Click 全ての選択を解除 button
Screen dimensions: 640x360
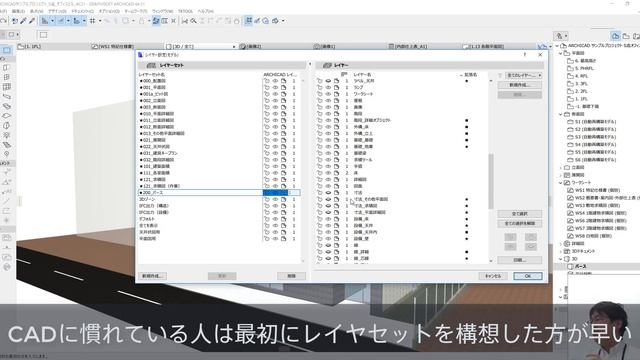point(520,224)
